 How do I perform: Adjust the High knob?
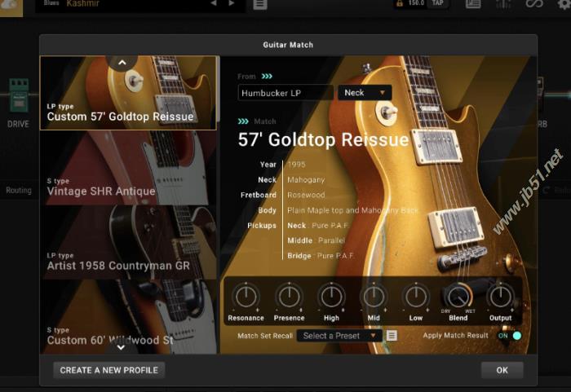tap(331, 297)
